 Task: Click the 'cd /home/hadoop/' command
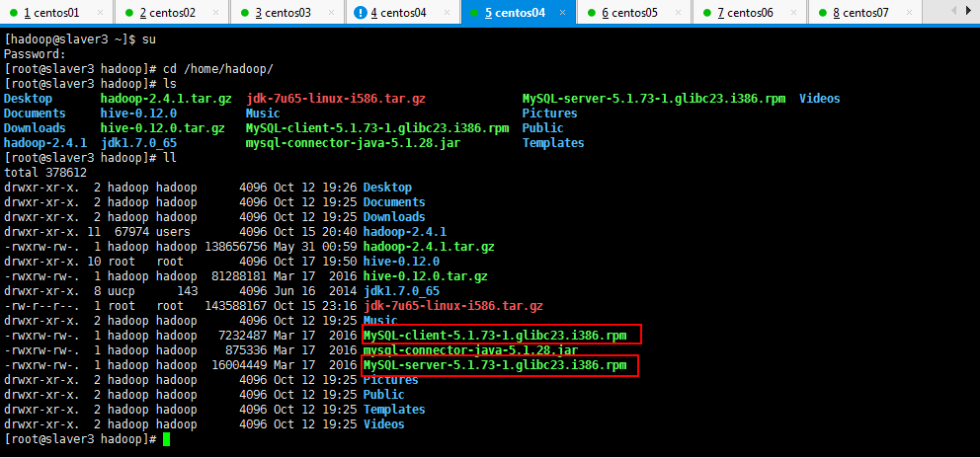218,69
